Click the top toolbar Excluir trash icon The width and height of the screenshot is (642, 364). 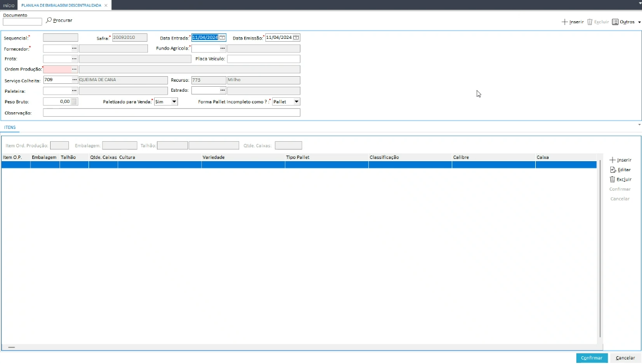point(590,22)
